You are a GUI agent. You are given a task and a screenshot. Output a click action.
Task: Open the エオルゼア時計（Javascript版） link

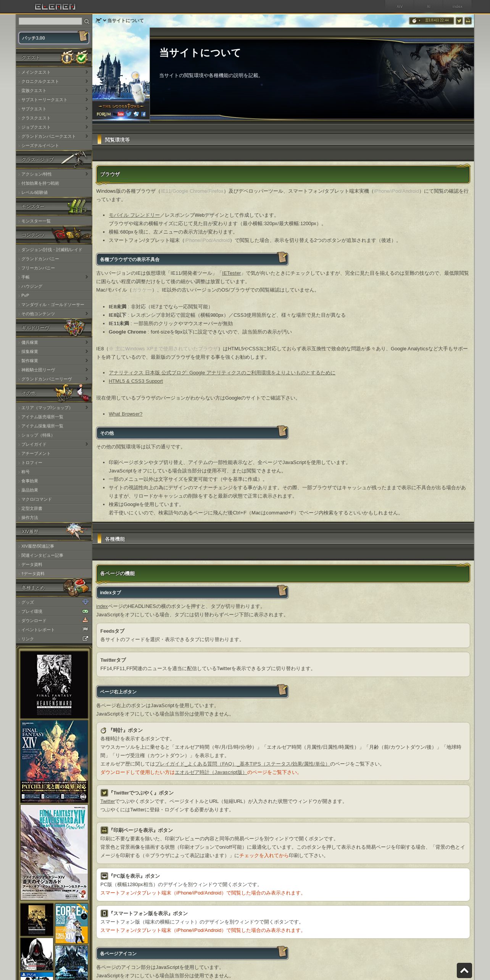[211, 772]
